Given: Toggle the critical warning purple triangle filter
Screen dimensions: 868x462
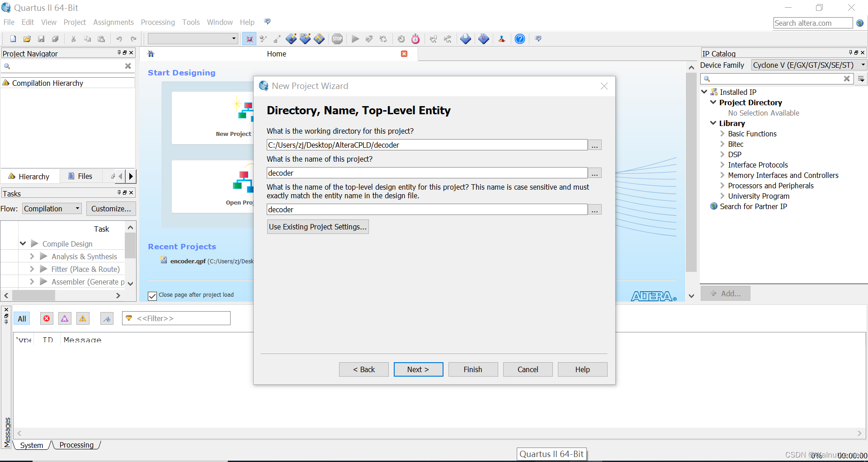Looking at the screenshot, I should click(x=65, y=318).
